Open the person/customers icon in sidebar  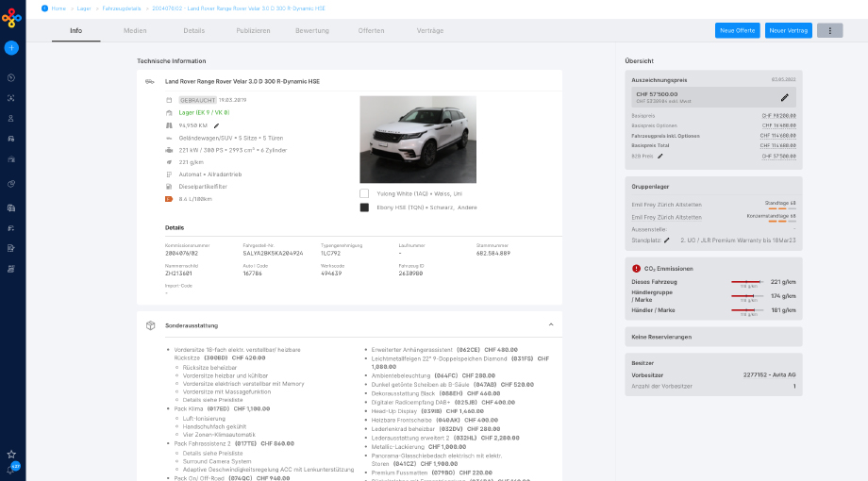[x=11, y=119]
